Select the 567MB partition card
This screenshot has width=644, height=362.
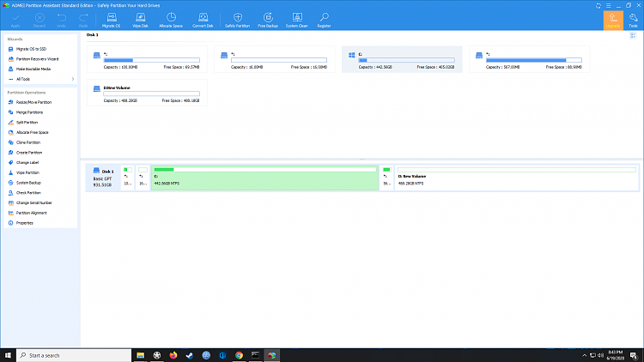coord(530,59)
